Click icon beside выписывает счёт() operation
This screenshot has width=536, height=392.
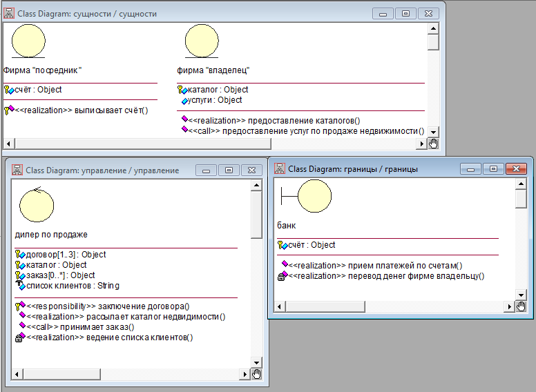tap(9, 110)
